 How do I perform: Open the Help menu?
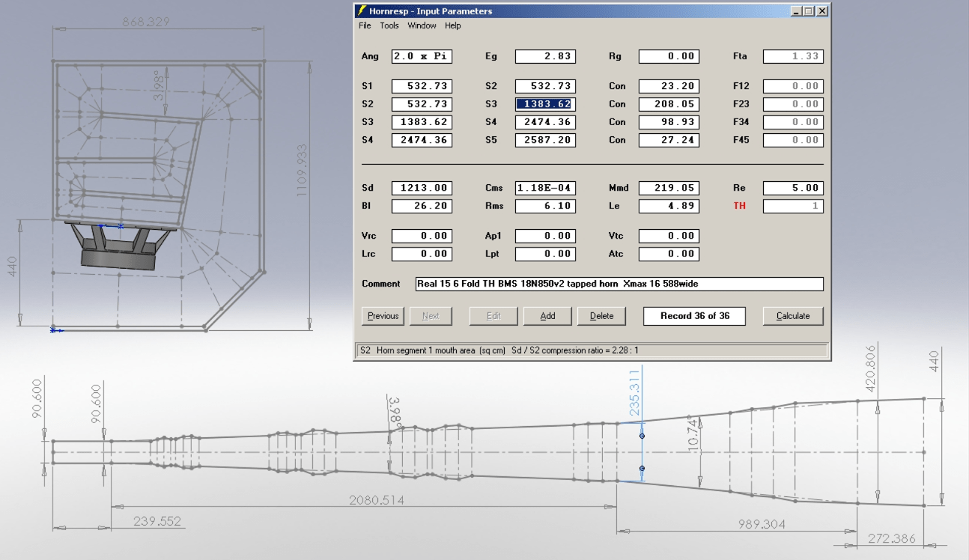pos(452,25)
